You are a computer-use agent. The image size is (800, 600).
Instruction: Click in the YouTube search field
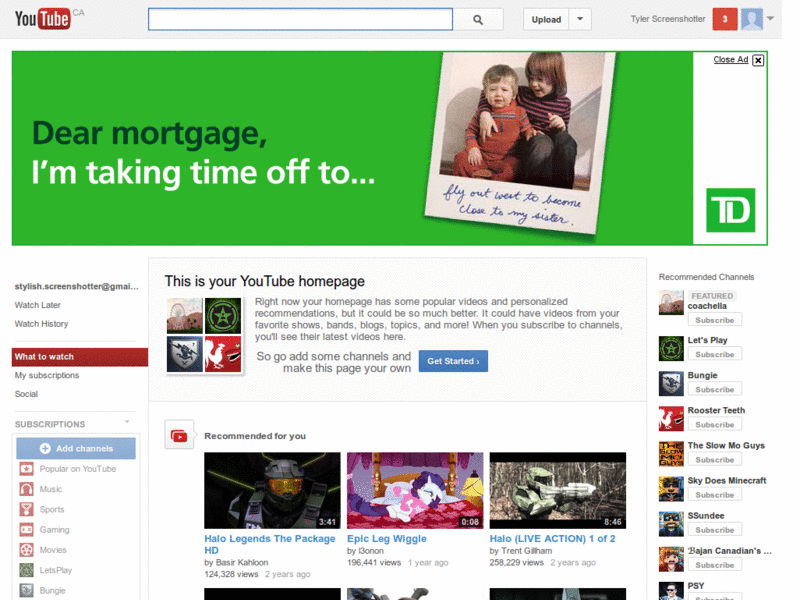click(x=300, y=19)
